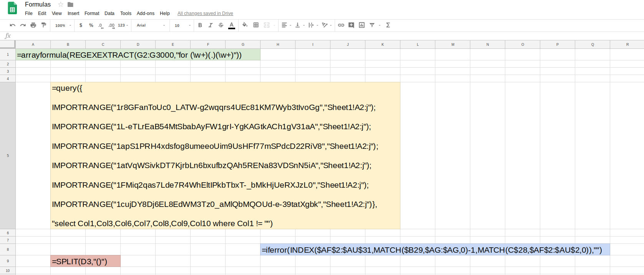Screen dimensions: 644x275
Task: Select row 5 header
Action: pos(8,156)
